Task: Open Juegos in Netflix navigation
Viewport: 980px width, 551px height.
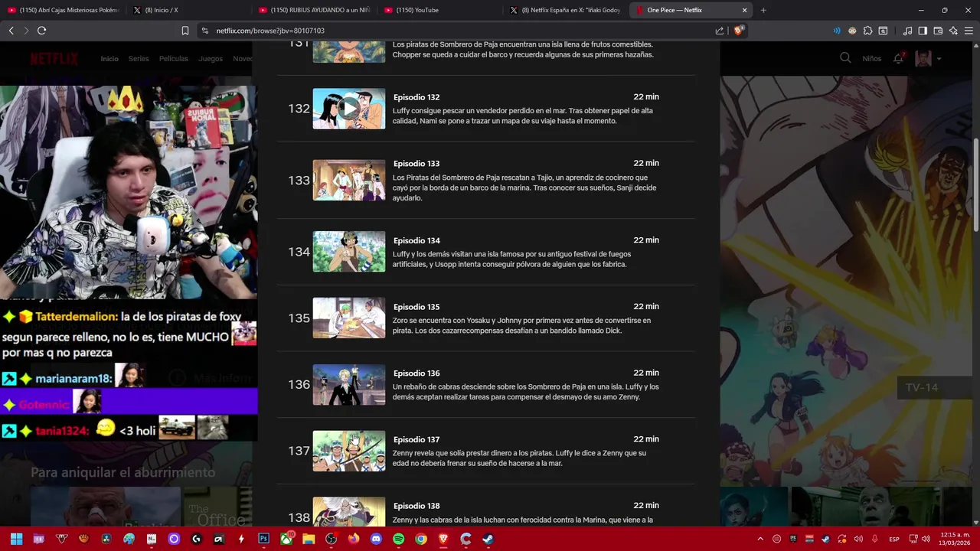Action: tap(211, 59)
